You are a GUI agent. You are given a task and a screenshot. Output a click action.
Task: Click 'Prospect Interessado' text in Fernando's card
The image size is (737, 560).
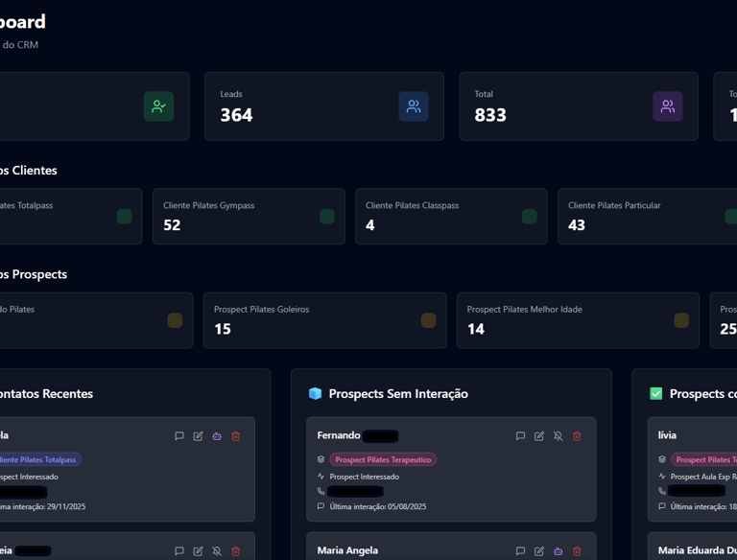(x=365, y=477)
